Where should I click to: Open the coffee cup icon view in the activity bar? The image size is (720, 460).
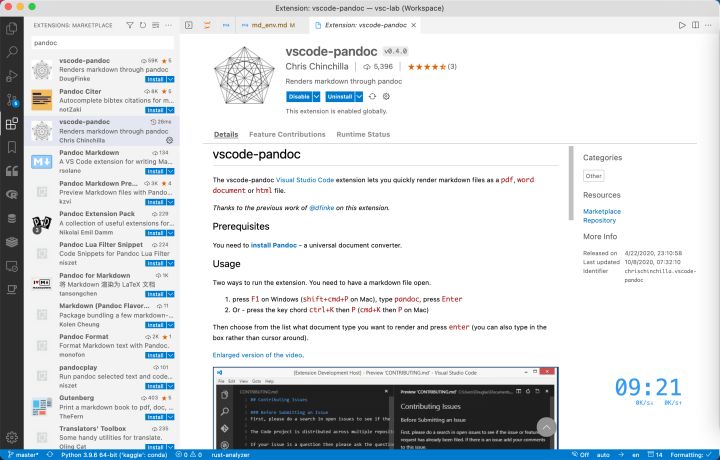coord(11,290)
